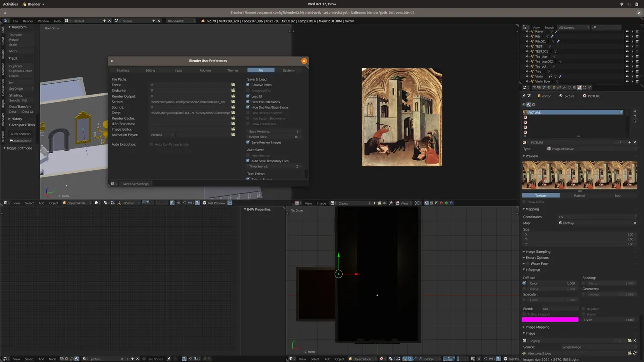Screen dimensions: 644x362
Task: Switch to System preferences tab
Action: point(288,70)
